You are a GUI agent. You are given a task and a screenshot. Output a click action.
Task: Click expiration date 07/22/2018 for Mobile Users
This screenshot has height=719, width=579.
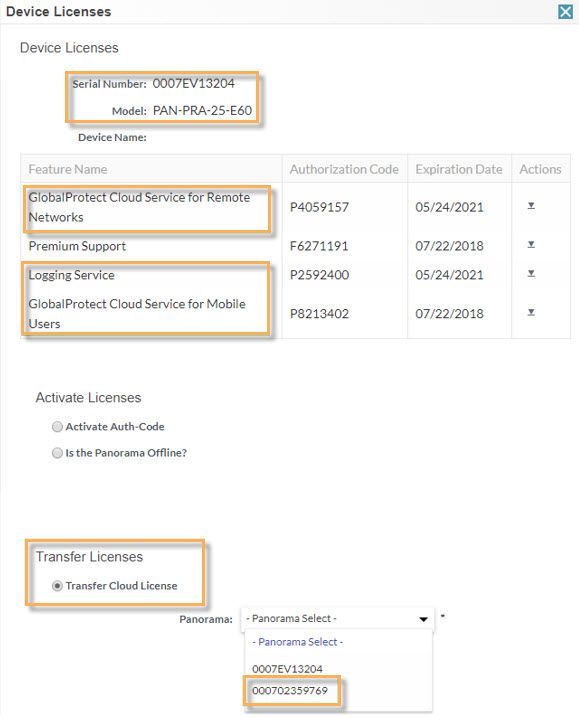click(x=449, y=314)
